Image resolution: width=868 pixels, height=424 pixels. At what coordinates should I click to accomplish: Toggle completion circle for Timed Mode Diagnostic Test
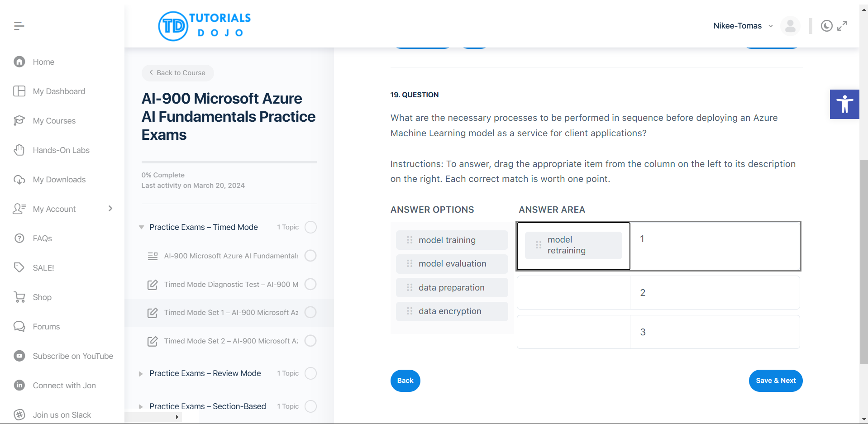pyautogui.click(x=310, y=284)
